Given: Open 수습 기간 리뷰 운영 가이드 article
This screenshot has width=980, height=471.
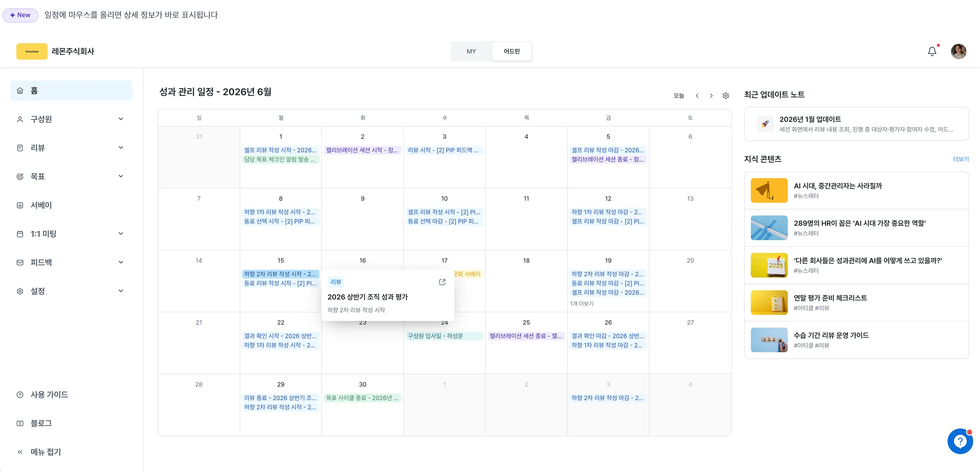Looking at the screenshot, I should pyautogui.click(x=856, y=340).
